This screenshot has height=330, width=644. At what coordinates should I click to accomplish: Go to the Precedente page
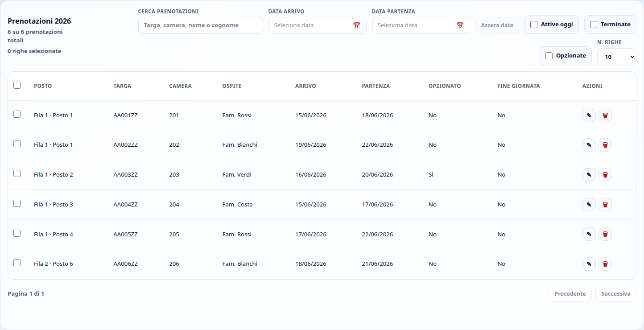(570, 294)
